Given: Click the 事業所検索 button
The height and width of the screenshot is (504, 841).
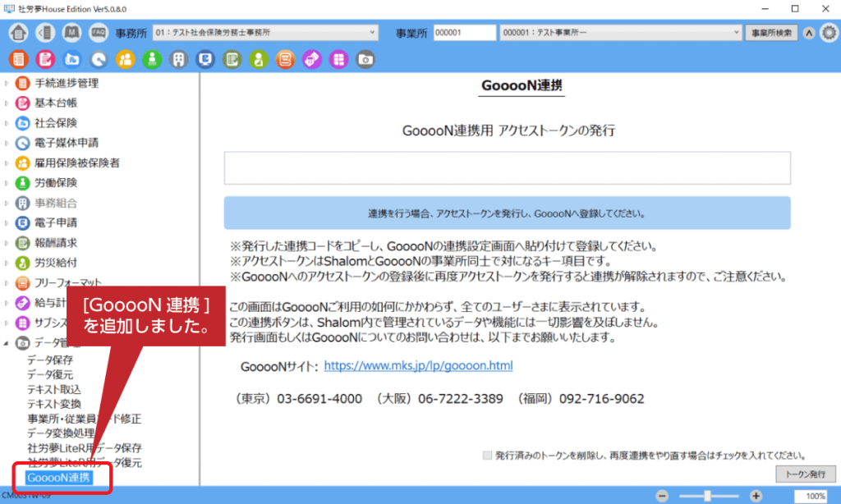Looking at the screenshot, I should tap(771, 33).
